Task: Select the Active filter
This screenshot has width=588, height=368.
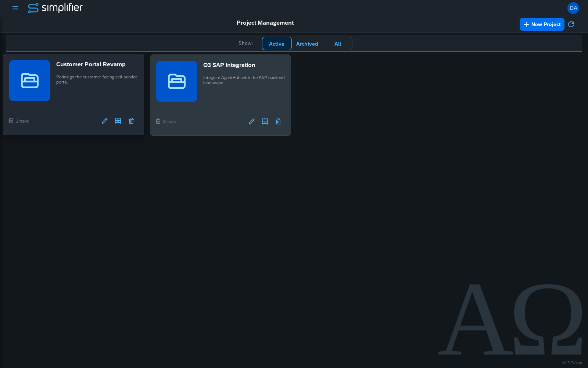Action: [277, 43]
